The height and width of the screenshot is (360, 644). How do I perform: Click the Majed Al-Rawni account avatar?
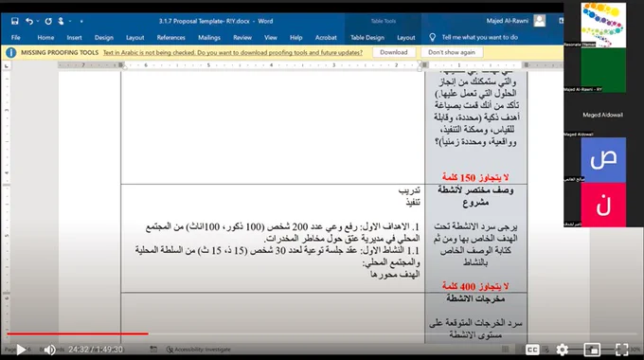click(x=539, y=21)
